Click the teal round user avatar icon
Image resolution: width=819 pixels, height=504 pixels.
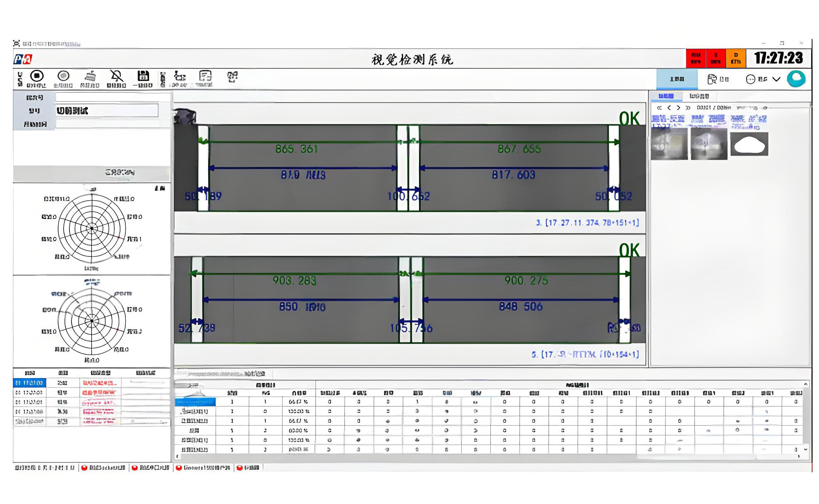[796, 79]
